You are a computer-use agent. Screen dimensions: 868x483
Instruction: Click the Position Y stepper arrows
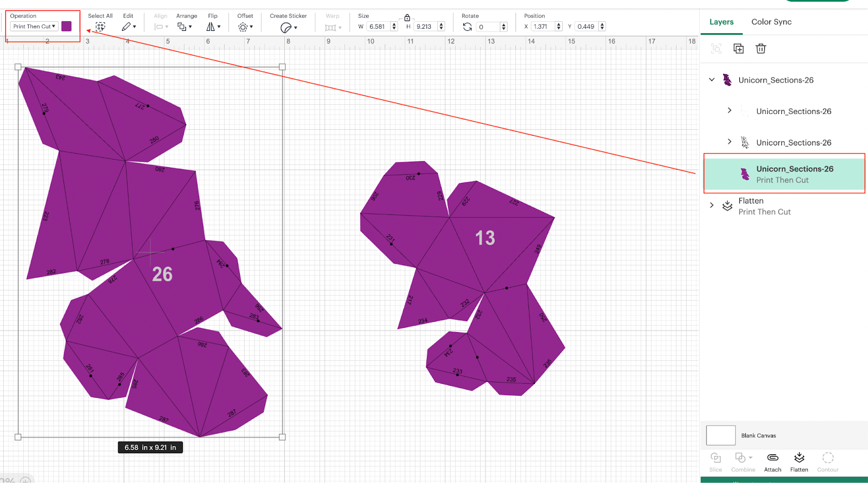(x=602, y=26)
